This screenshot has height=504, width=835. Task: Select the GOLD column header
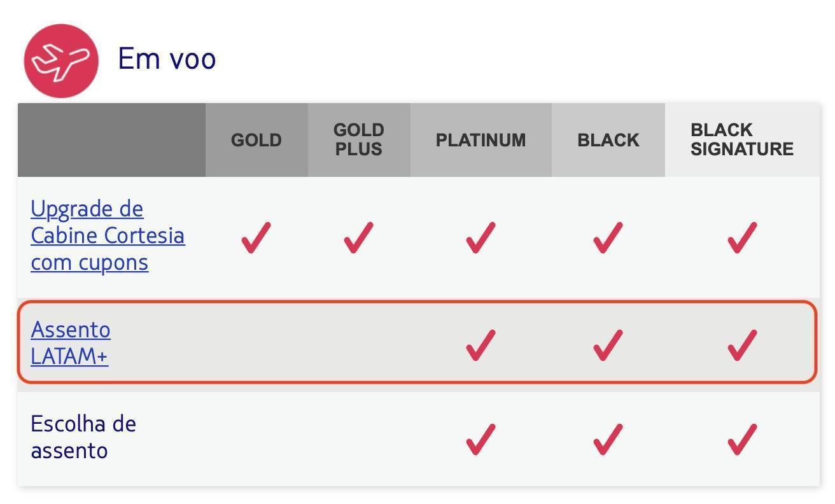[256, 140]
